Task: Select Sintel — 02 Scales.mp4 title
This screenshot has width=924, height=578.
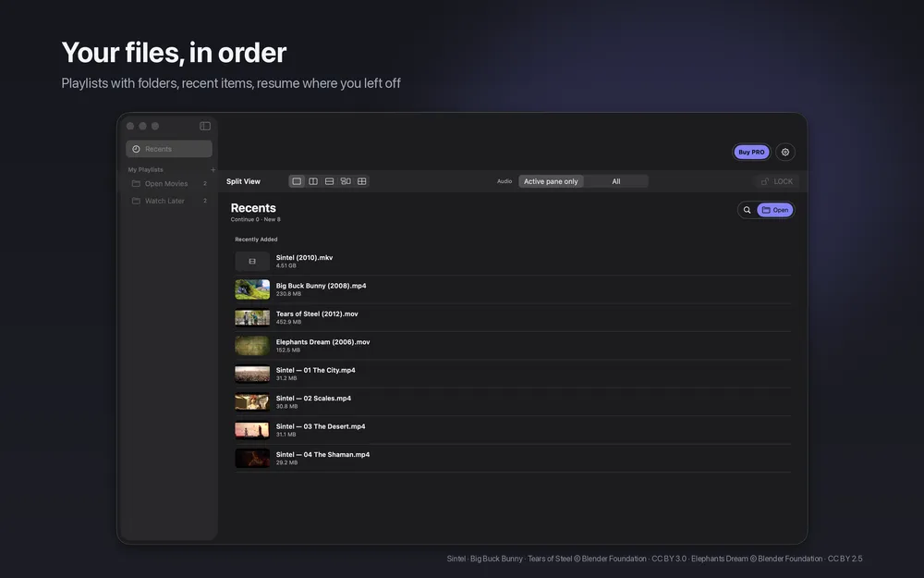Action: click(x=313, y=398)
